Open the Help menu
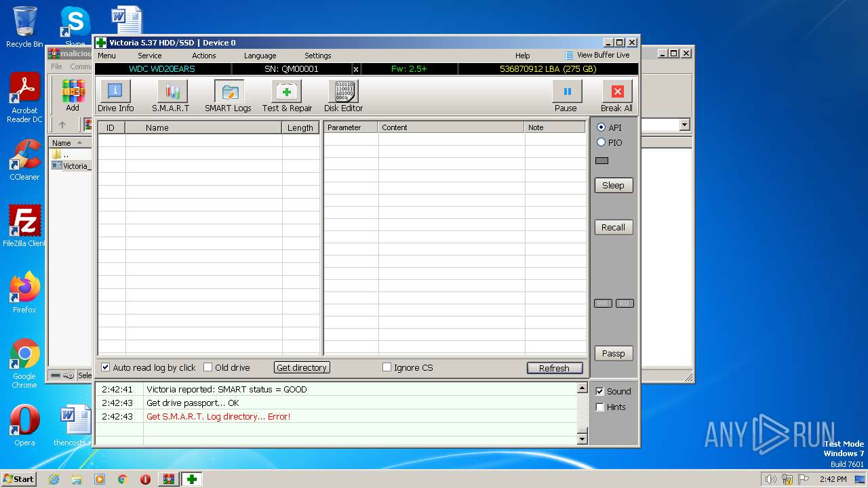Screen dimensions: 868x488 click(x=522, y=56)
